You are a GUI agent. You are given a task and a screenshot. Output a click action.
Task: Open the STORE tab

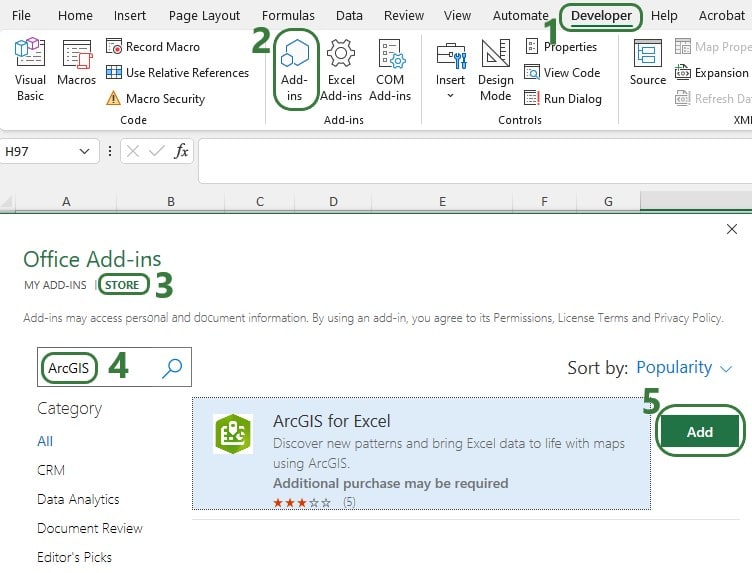pyautogui.click(x=122, y=285)
